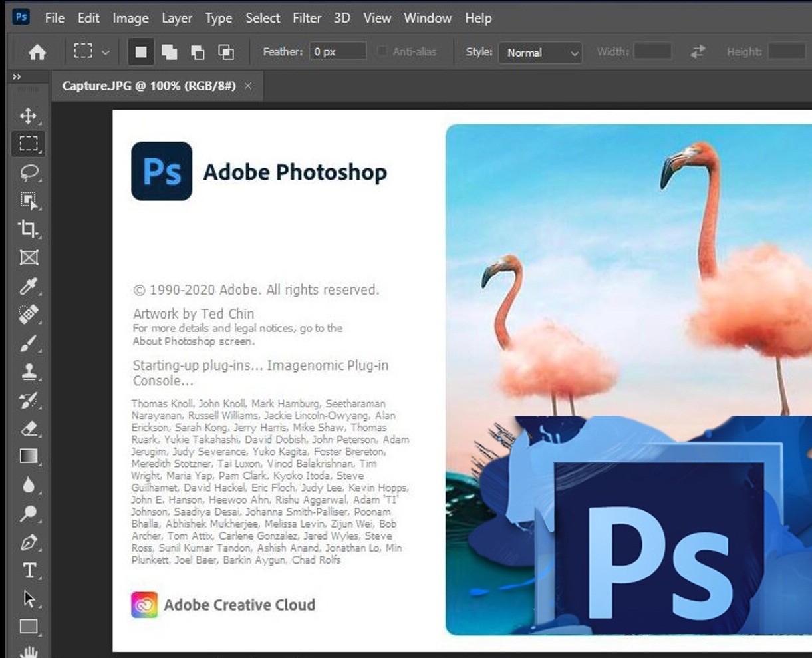812x658 pixels.
Task: Select the Lasso tool
Action: click(x=28, y=173)
